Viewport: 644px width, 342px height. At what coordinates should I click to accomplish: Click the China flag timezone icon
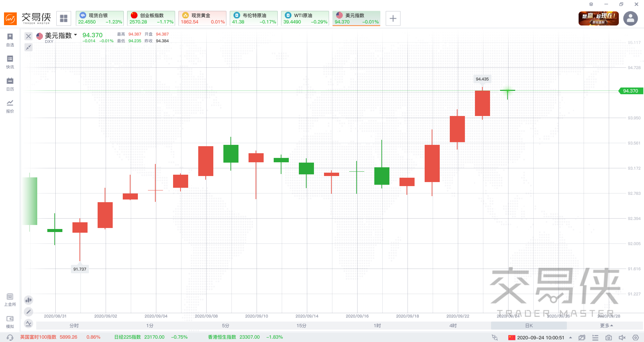coord(512,337)
